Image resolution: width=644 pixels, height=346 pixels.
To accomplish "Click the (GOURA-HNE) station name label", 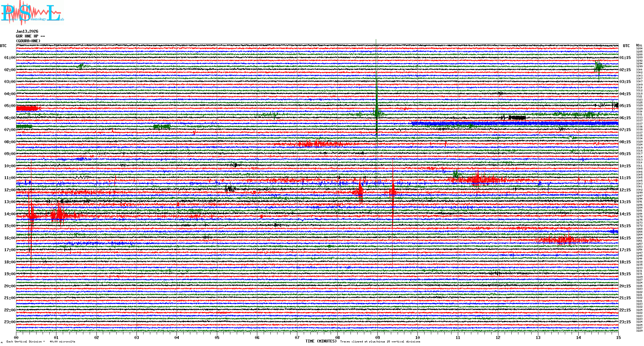I will tap(28, 41).
